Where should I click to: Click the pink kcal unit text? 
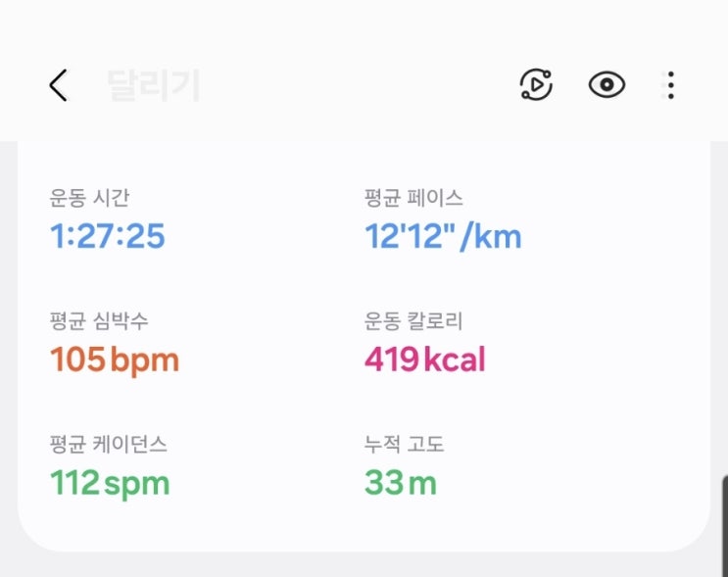click(x=455, y=360)
